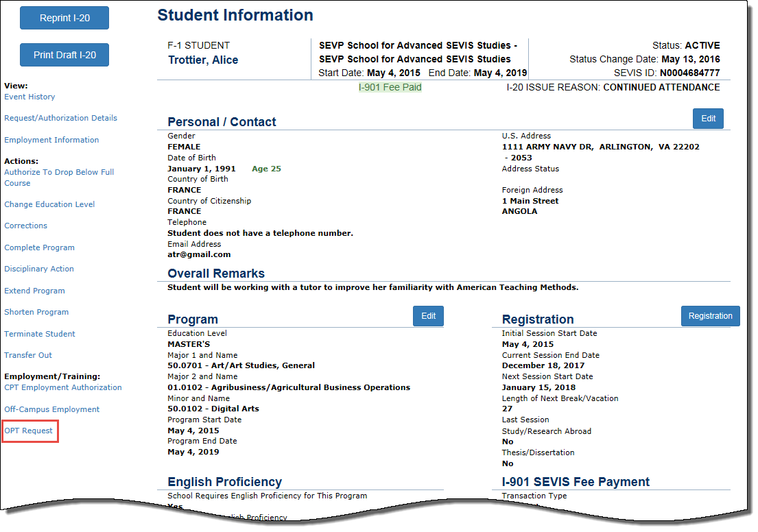
Task: Click the student name Trottier, Alice
Action: point(203,60)
